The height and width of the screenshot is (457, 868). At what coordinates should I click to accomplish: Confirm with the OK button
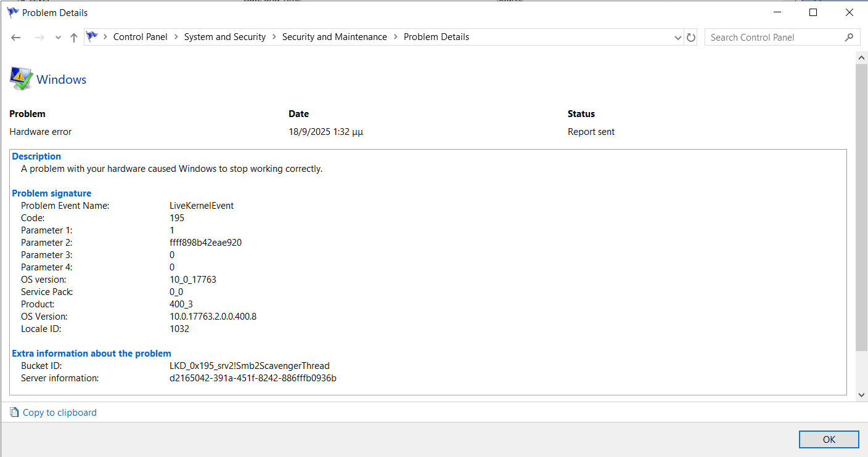coord(829,439)
